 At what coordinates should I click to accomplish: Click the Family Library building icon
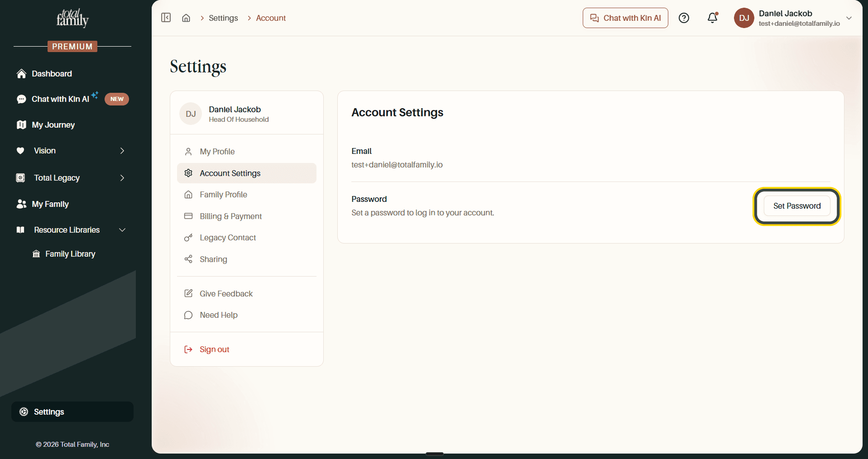pyautogui.click(x=36, y=254)
